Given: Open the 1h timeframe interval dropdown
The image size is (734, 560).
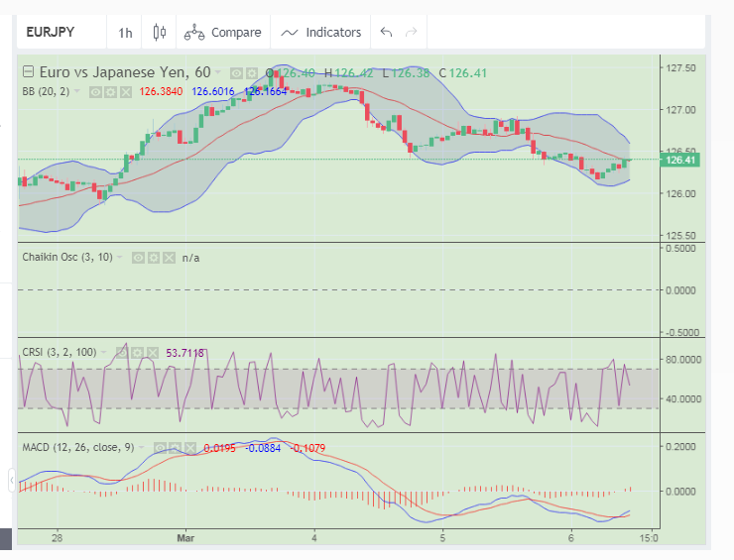Looking at the screenshot, I should tap(125, 33).
